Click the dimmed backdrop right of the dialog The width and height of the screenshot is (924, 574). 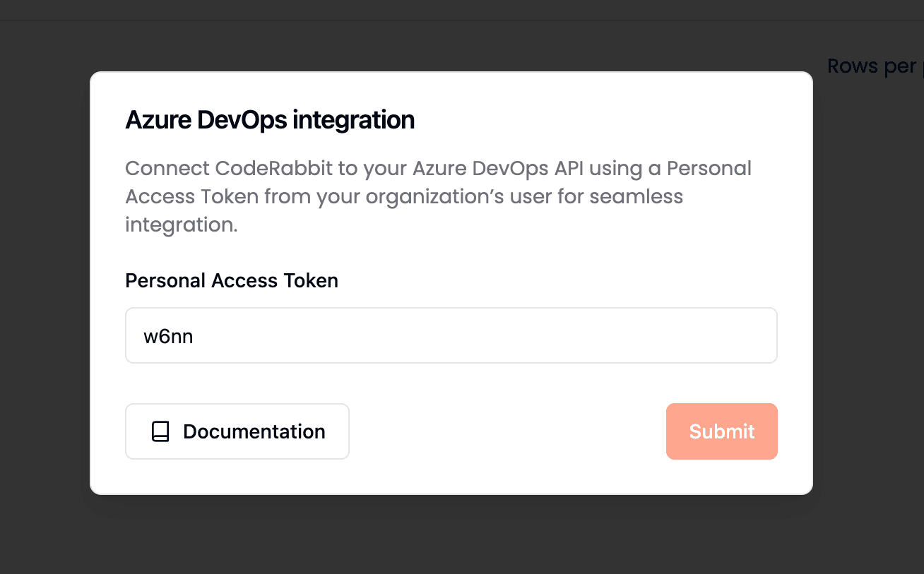(x=869, y=282)
